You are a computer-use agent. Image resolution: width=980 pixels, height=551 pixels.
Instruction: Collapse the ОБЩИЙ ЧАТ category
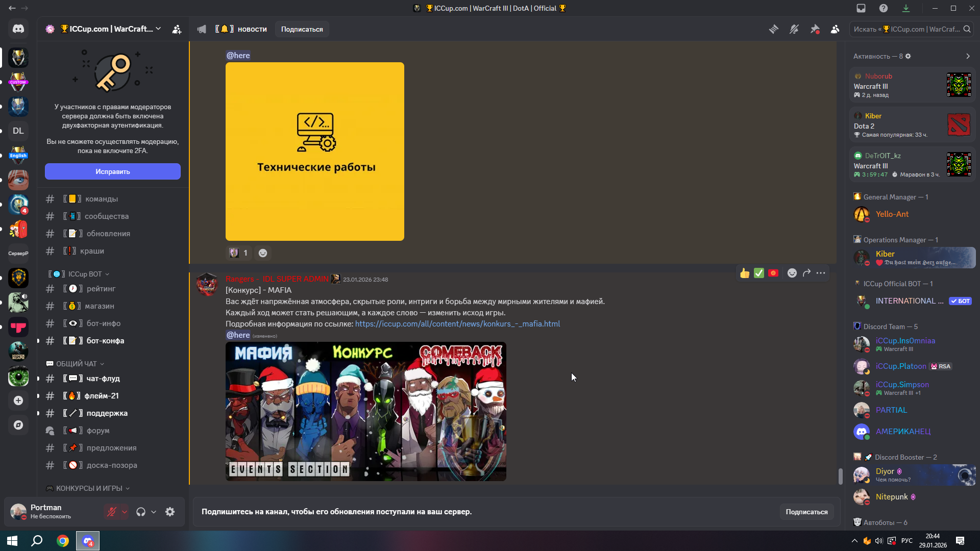click(x=76, y=364)
